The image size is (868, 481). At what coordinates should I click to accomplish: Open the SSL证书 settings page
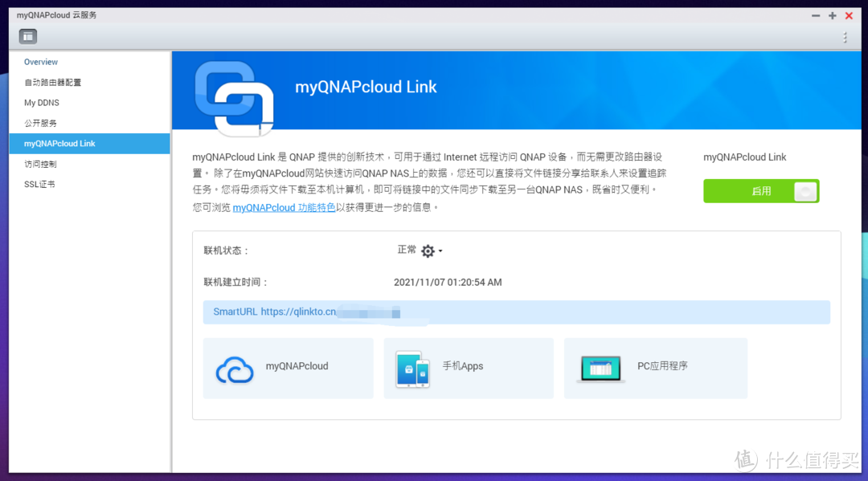pos(39,183)
